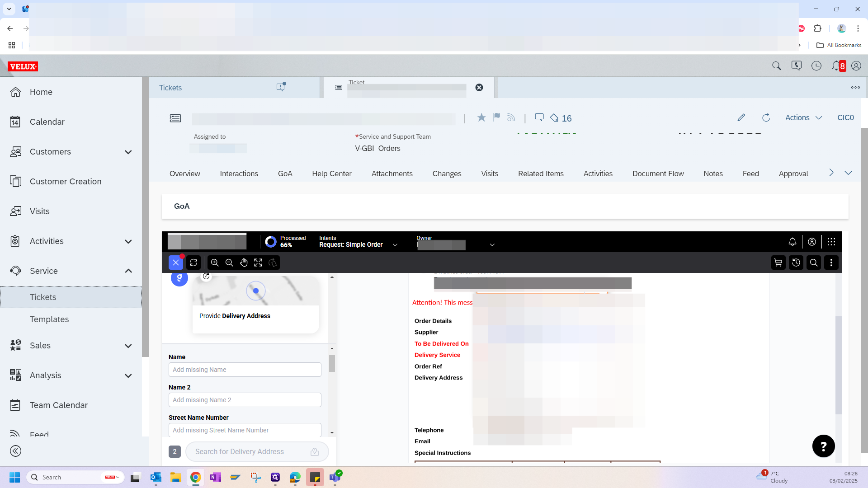868x488 pixels.
Task: Open the GoA shopping cart icon
Action: (x=778, y=263)
